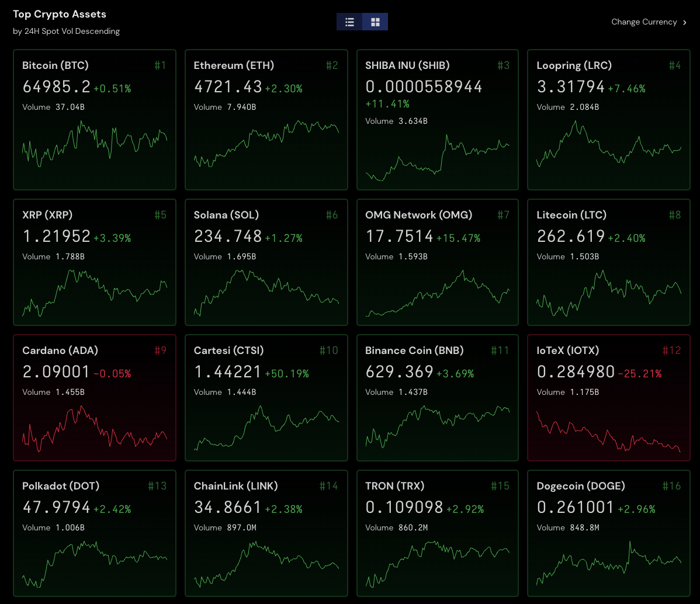Click the Litecoin sparkline chart

609,293
